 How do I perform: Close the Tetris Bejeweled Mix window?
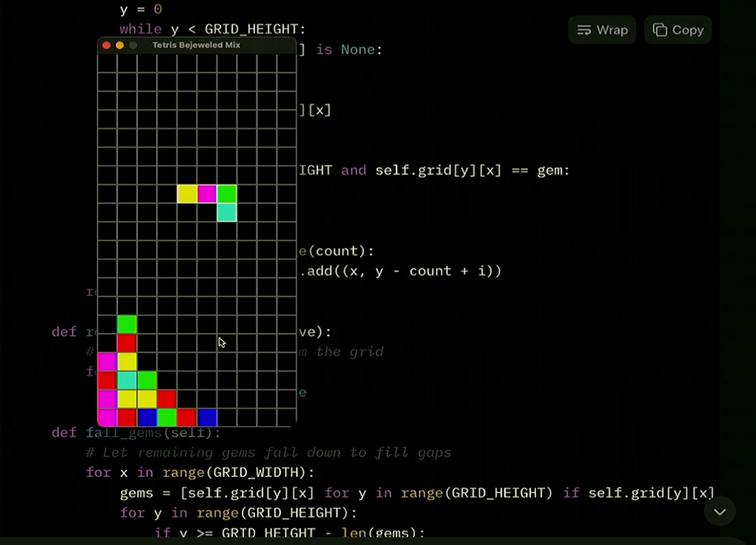(x=106, y=46)
